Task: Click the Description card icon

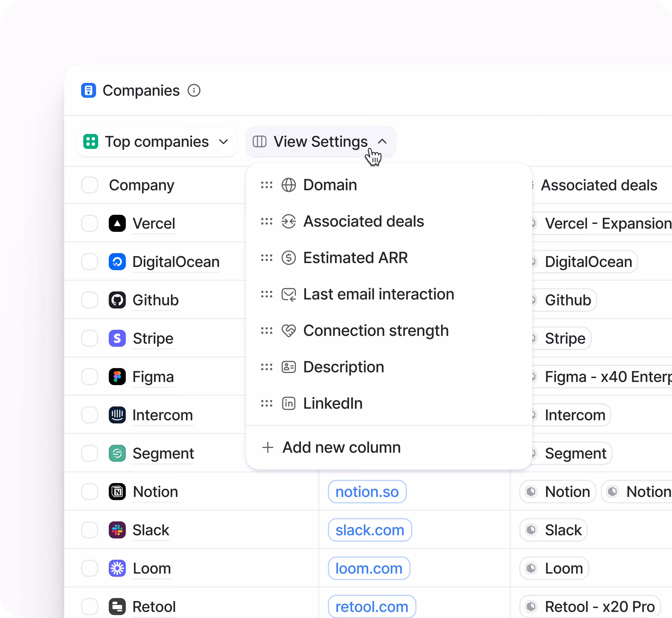Action: [x=288, y=367]
